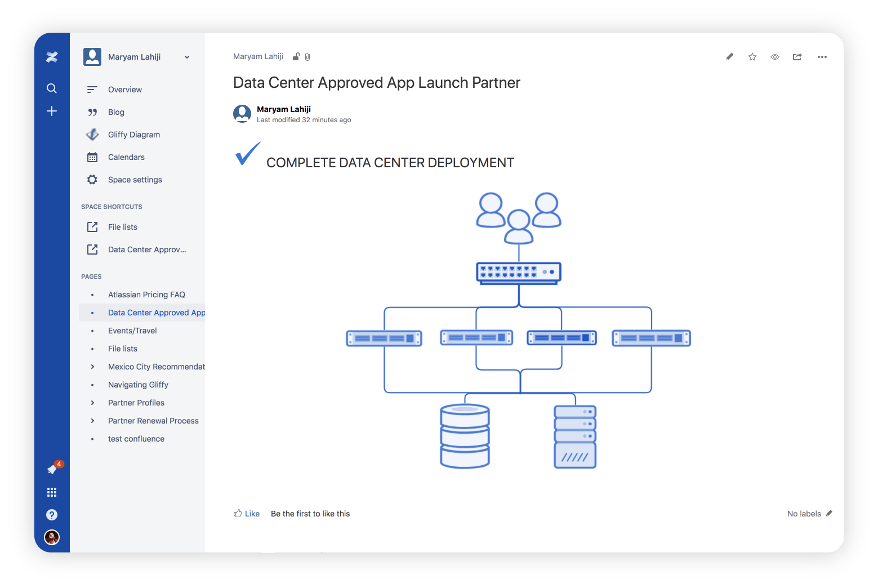Click the author name Maryam Lahiji
This screenshot has width=878, height=588.
point(284,109)
